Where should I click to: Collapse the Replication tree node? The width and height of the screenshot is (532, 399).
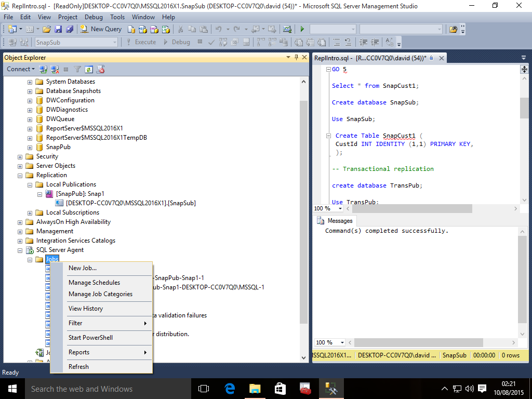click(x=20, y=175)
